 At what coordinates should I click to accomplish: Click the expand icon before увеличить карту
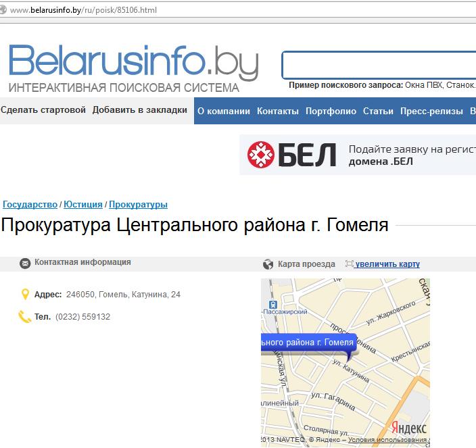(349, 264)
